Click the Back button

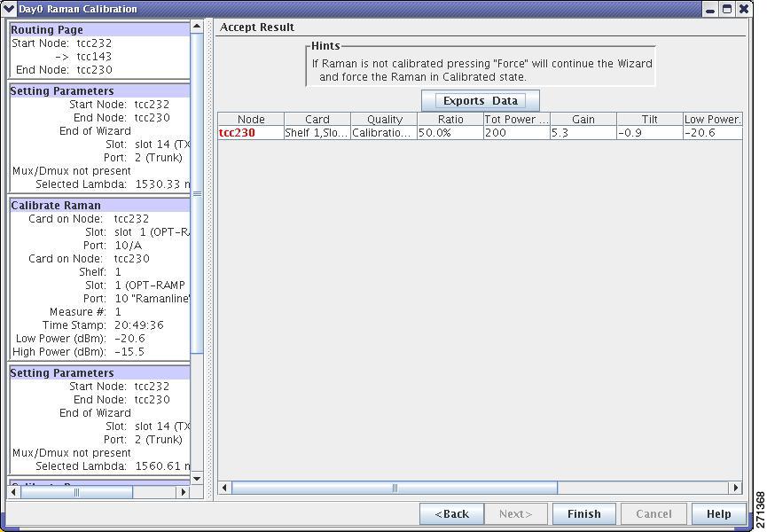click(451, 513)
